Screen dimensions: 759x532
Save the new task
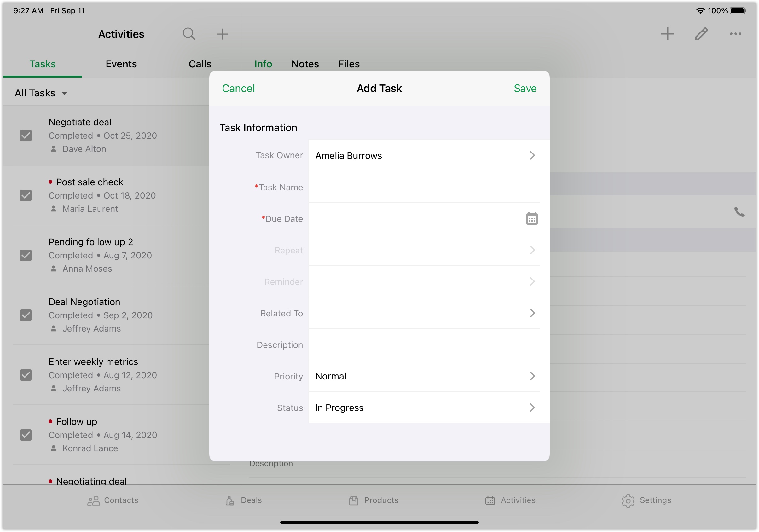pyautogui.click(x=524, y=89)
